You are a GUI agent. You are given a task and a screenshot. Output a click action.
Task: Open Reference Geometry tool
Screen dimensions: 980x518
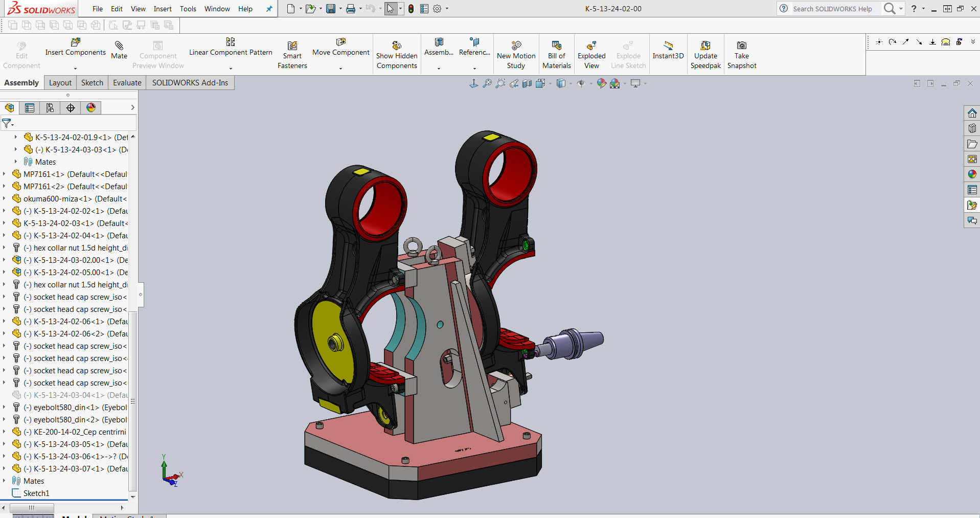pyautogui.click(x=474, y=47)
